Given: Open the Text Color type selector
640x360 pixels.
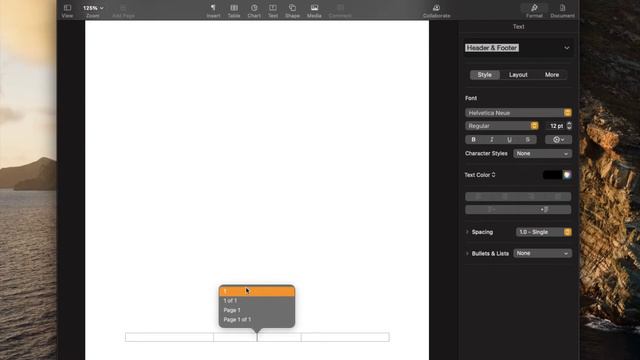Looking at the screenshot, I should point(480,175).
